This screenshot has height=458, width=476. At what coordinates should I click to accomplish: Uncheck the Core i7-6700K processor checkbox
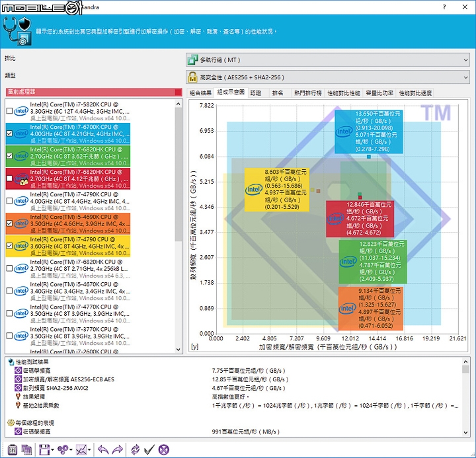9,134
